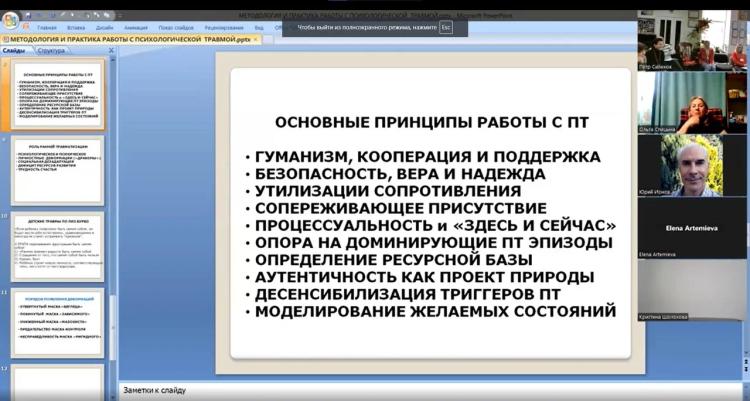
Task: Click the Save icon in quick access toolbar
Action: point(29,15)
